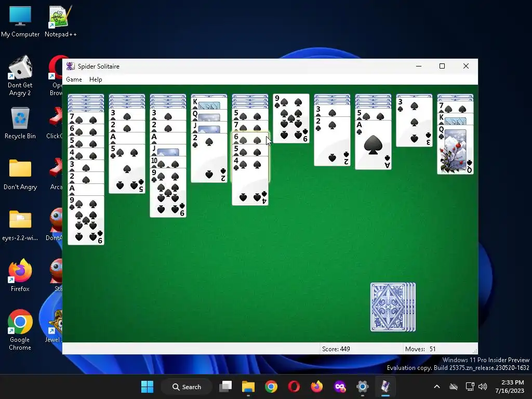This screenshot has height=399, width=532.
Task: Open the Game menu
Action: [x=74, y=79]
